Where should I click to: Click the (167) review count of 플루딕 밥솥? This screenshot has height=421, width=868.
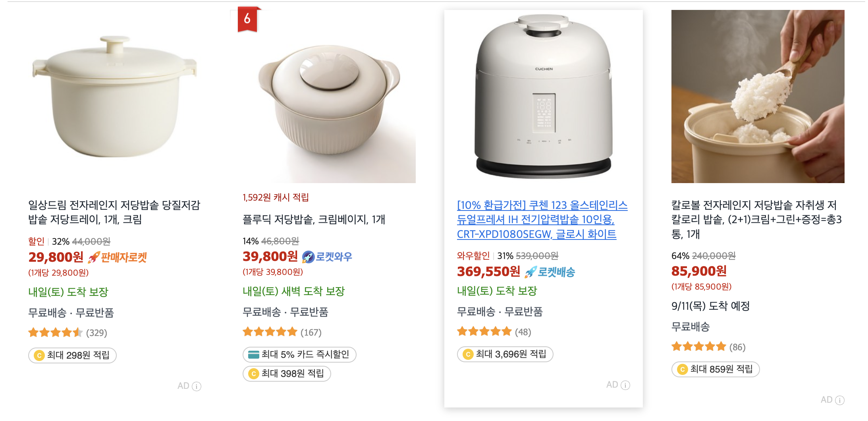click(311, 332)
